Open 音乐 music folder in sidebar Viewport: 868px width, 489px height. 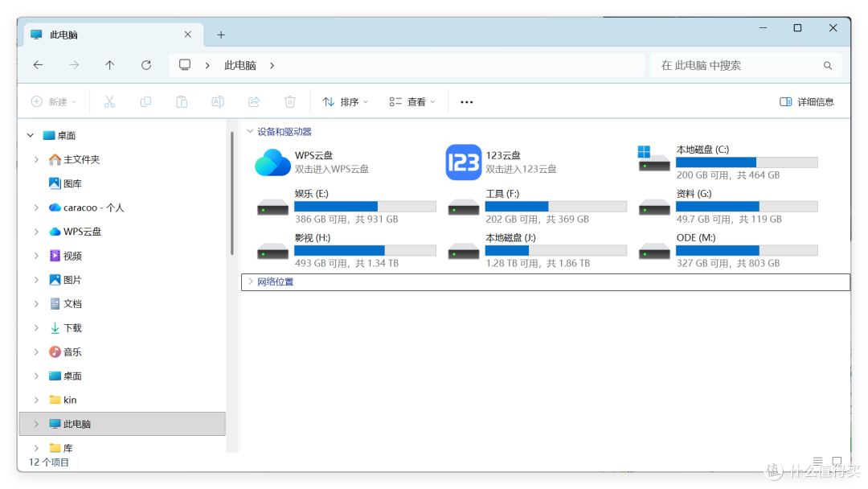tap(65, 351)
